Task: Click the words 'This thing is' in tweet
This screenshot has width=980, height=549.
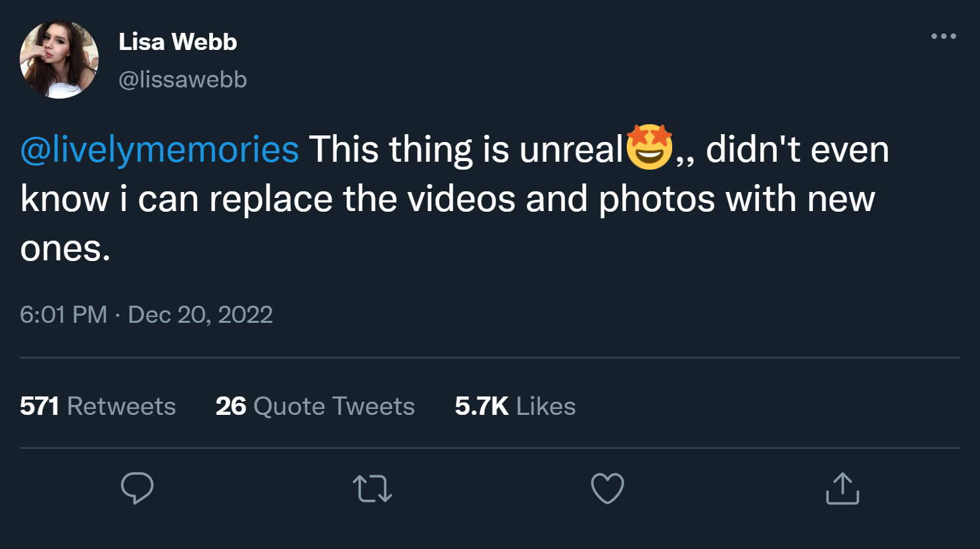Action: [408, 149]
